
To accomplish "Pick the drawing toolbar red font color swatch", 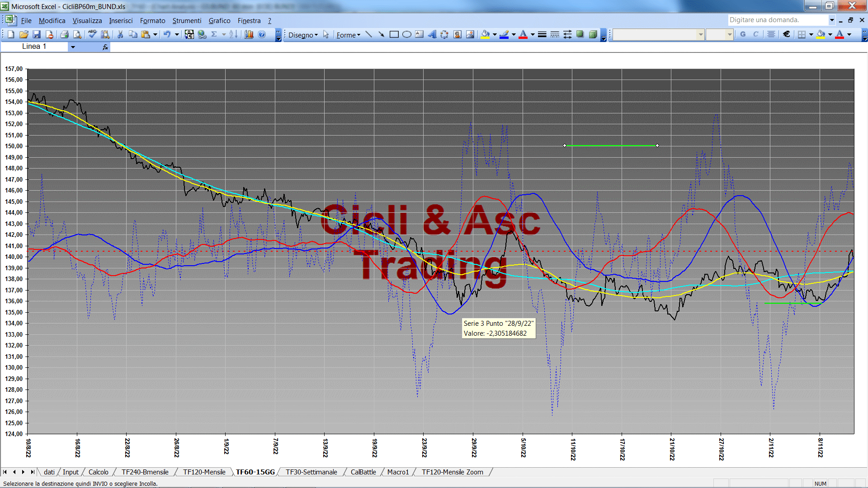I will coord(523,35).
